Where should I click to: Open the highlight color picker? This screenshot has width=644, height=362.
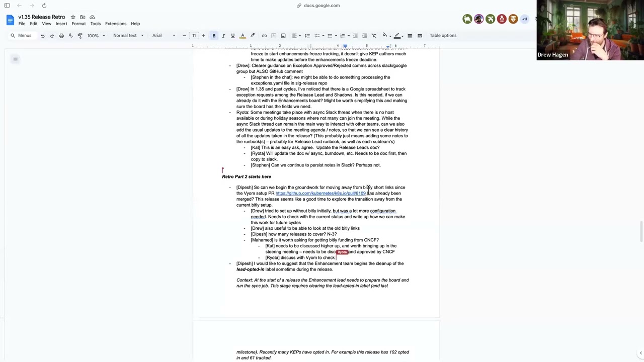pos(253,36)
